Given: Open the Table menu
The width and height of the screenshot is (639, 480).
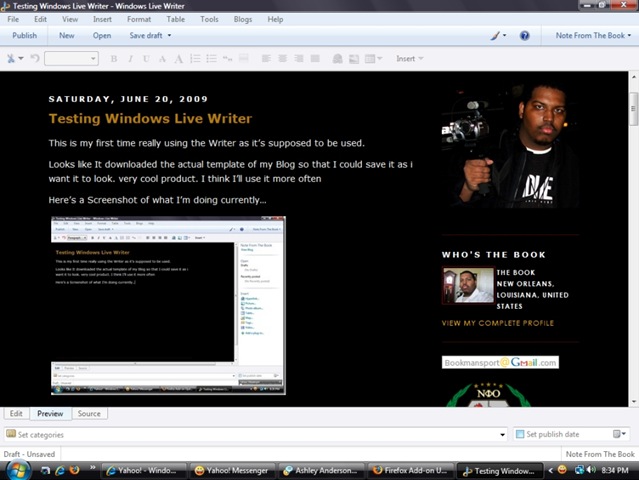Looking at the screenshot, I should (x=175, y=19).
